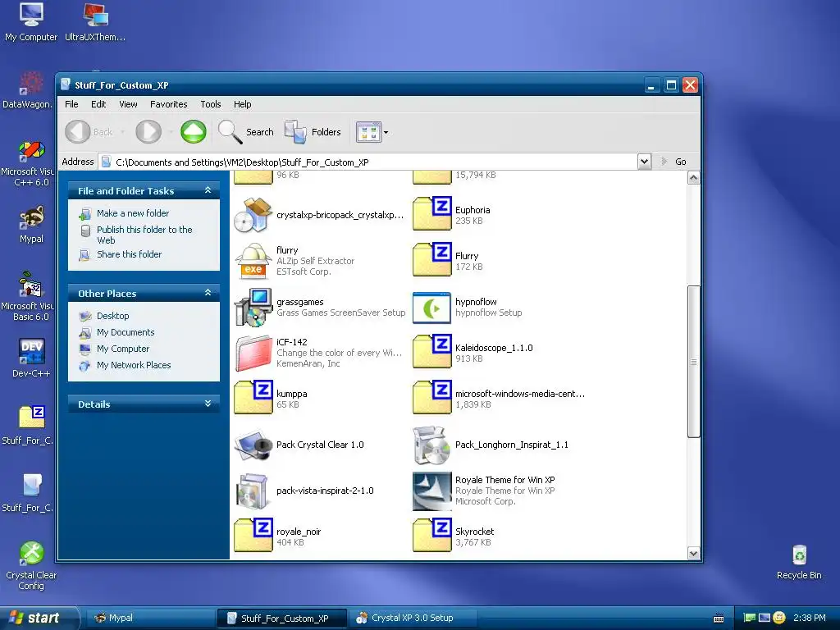The image size is (840, 630).
Task: Select the Mypal raccoon desktop icon
Action: tap(31, 225)
